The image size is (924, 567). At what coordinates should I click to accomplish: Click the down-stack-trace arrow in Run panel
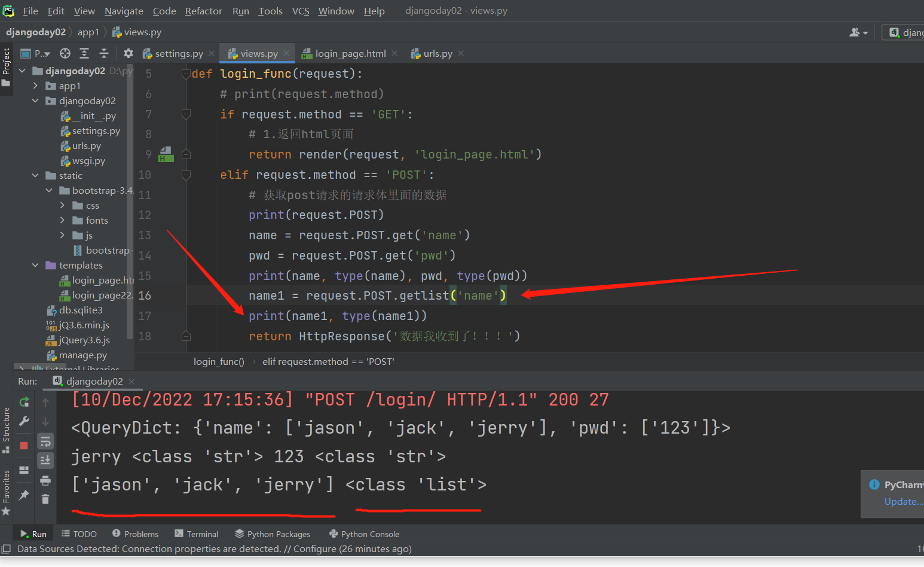tap(45, 422)
